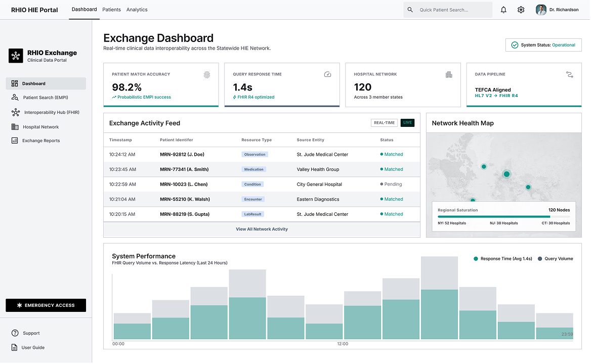Screen dimensions: 593x364
Task: Click the Observation resource tag
Action: tap(256, 155)
